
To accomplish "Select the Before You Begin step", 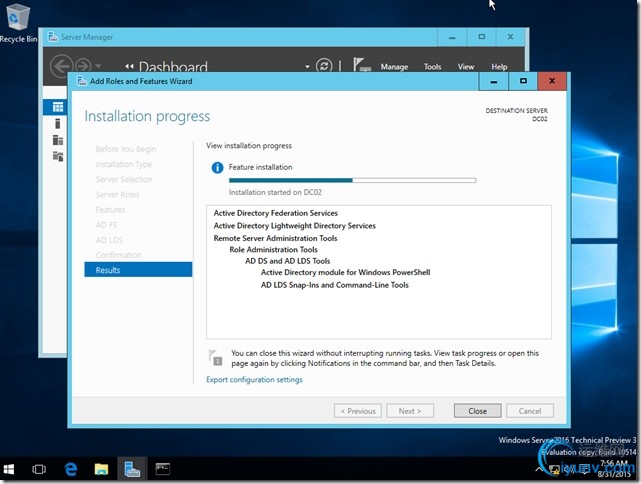I will 126,149.
